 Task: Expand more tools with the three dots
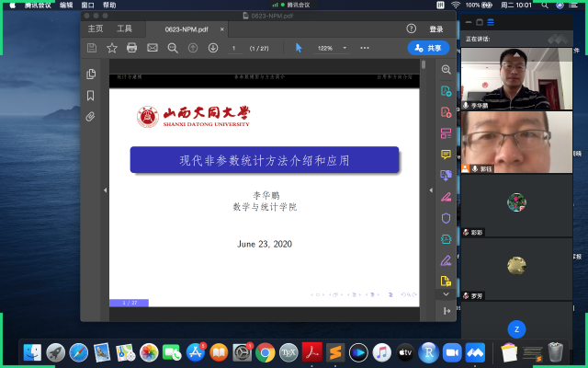365,48
